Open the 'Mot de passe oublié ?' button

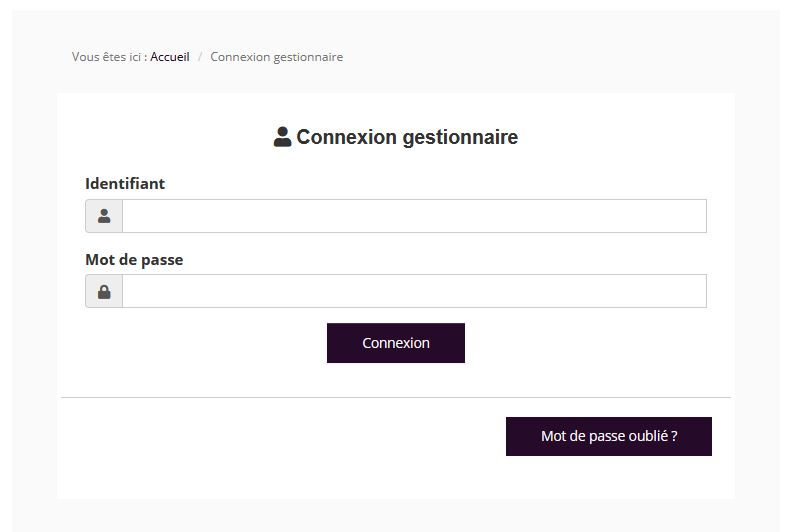coord(608,437)
